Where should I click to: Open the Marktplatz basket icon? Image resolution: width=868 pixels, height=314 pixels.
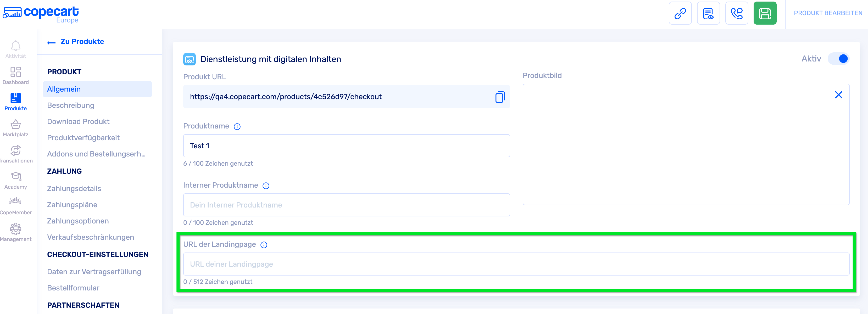(15, 125)
